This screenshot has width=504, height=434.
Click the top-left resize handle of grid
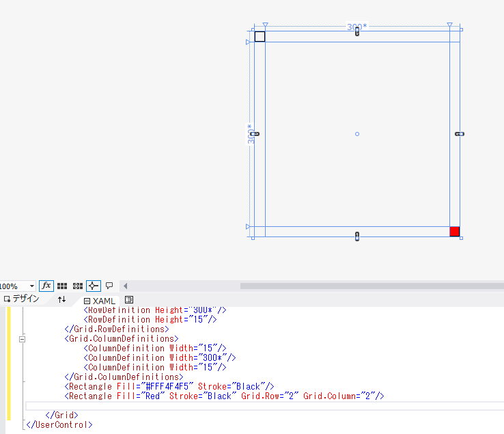tap(253, 29)
